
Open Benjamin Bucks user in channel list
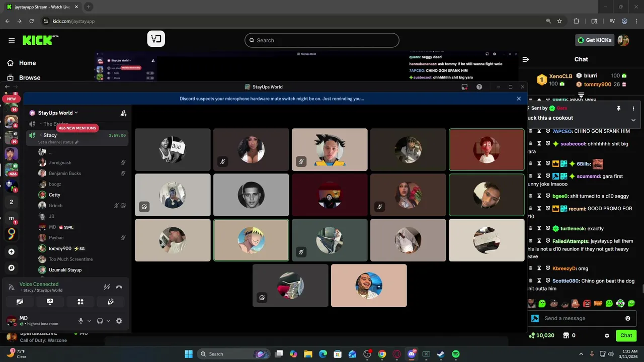65,173
